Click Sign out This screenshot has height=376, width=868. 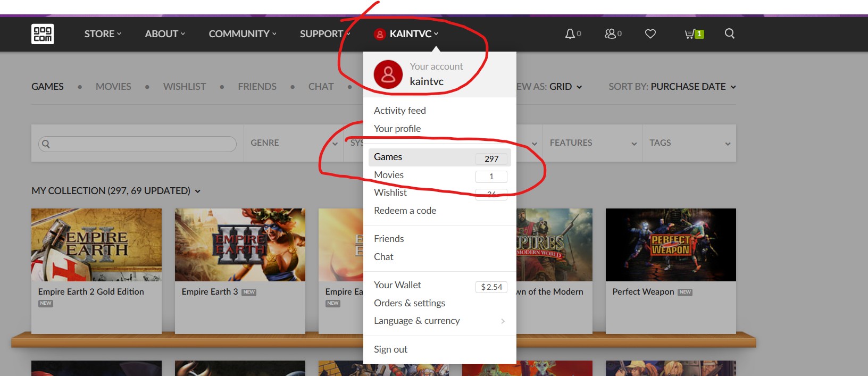point(440,349)
